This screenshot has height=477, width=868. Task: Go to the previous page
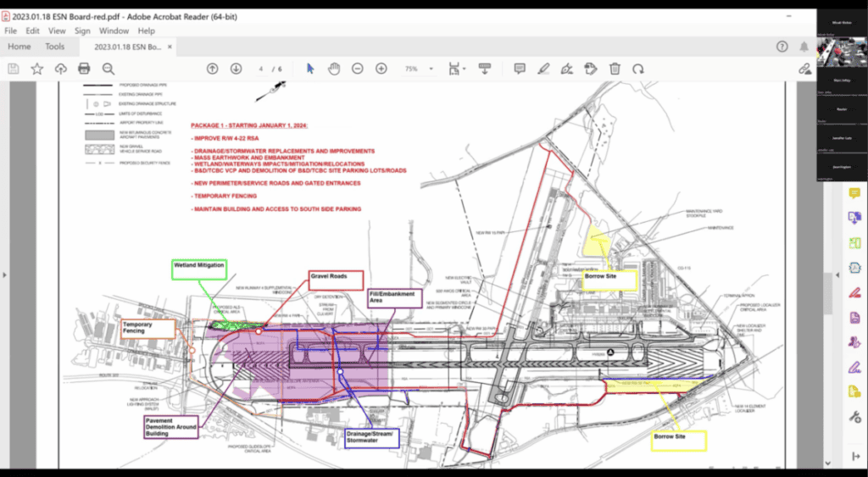pyautogui.click(x=213, y=69)
